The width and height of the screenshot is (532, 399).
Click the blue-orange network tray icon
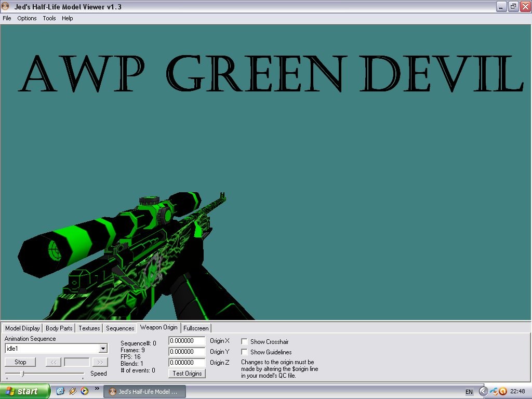495,392
